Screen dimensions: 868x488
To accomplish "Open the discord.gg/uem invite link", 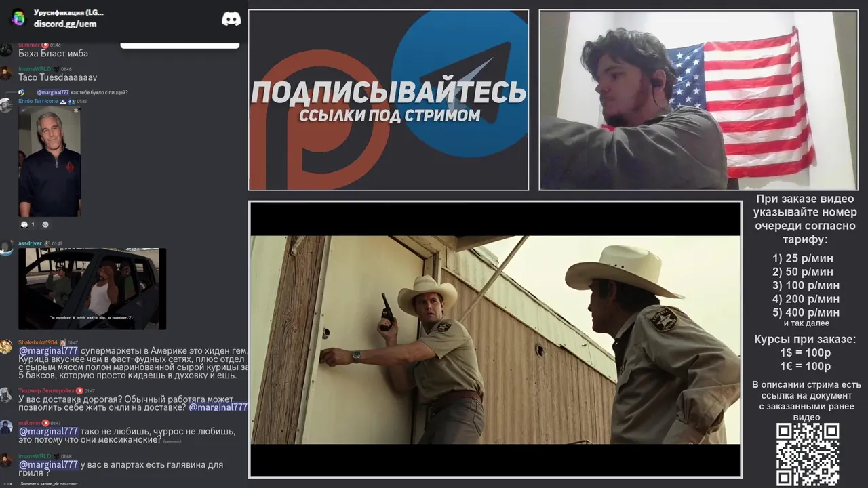I will [x=65, y=24].
